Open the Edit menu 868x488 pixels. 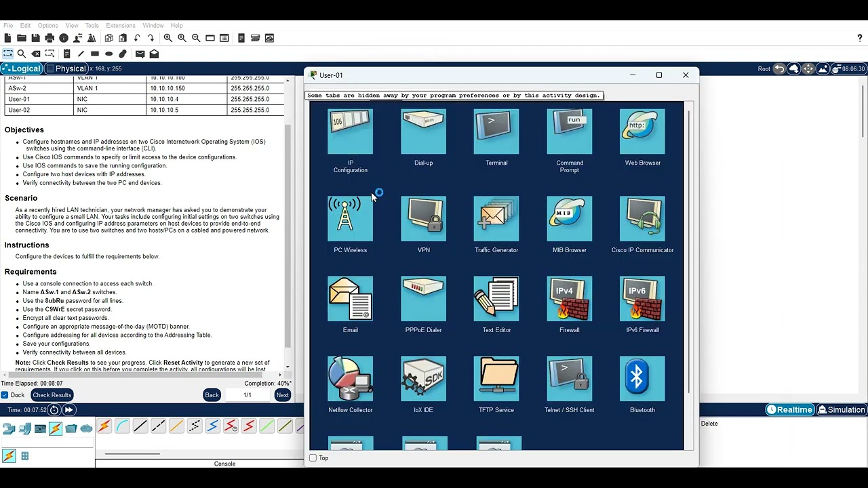(25, 26)
